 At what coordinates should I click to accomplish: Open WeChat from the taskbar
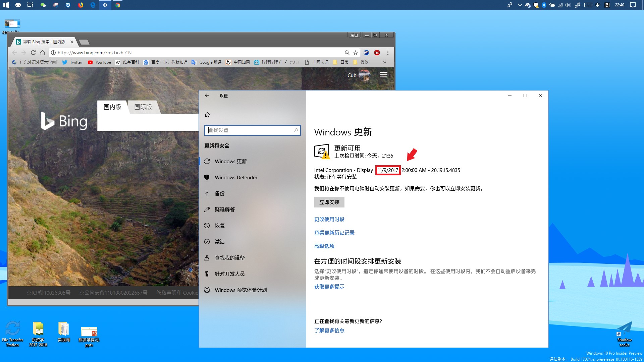point(43,5)
